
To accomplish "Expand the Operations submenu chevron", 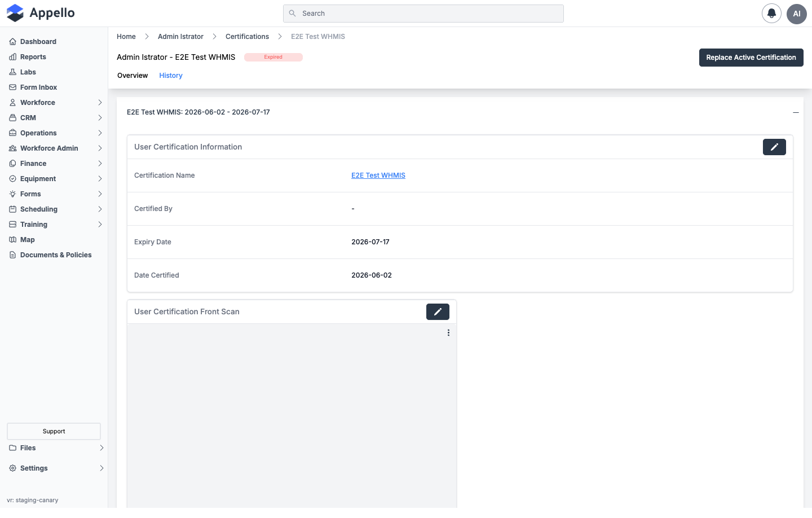I will pyautogui.click(x=100, y=133).
